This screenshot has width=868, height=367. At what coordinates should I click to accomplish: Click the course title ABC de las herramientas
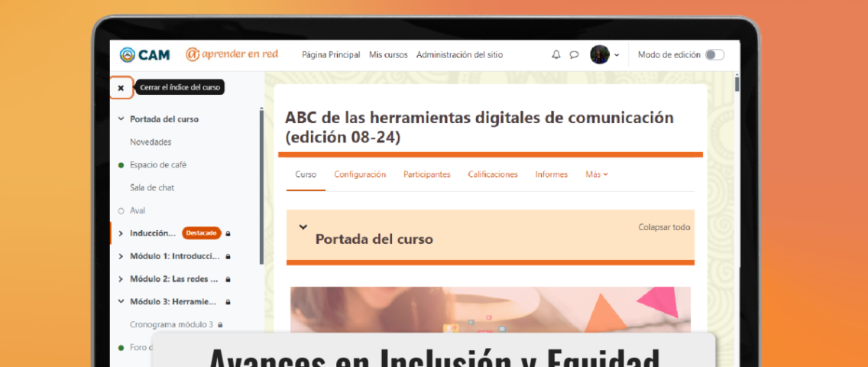(479, 128)
